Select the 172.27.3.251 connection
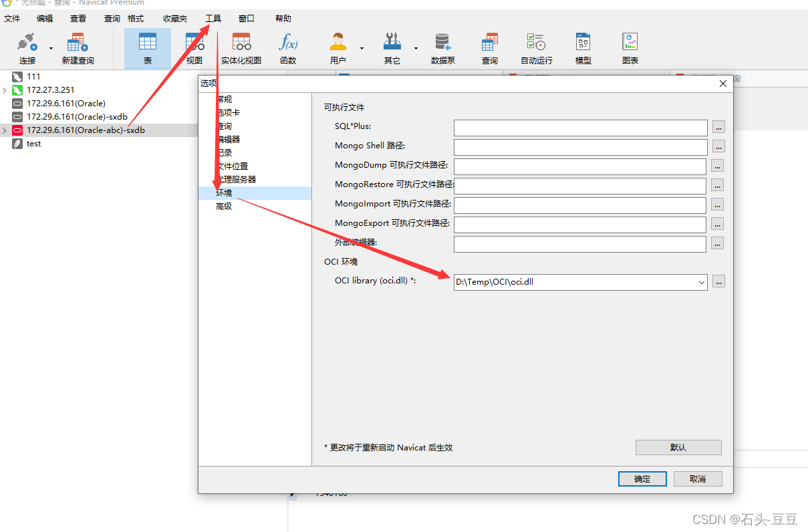Viewport: 808px width, 532px height. (x=50, y=90)
